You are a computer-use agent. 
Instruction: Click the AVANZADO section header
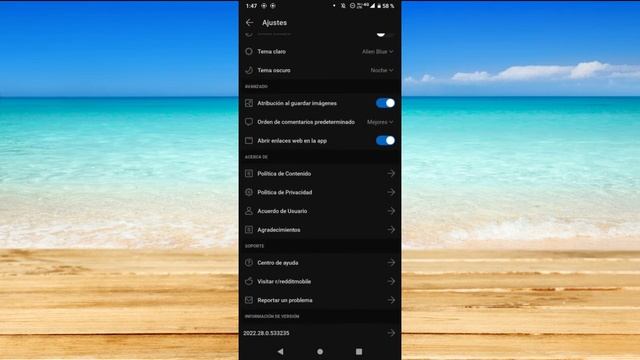(256, 87)
